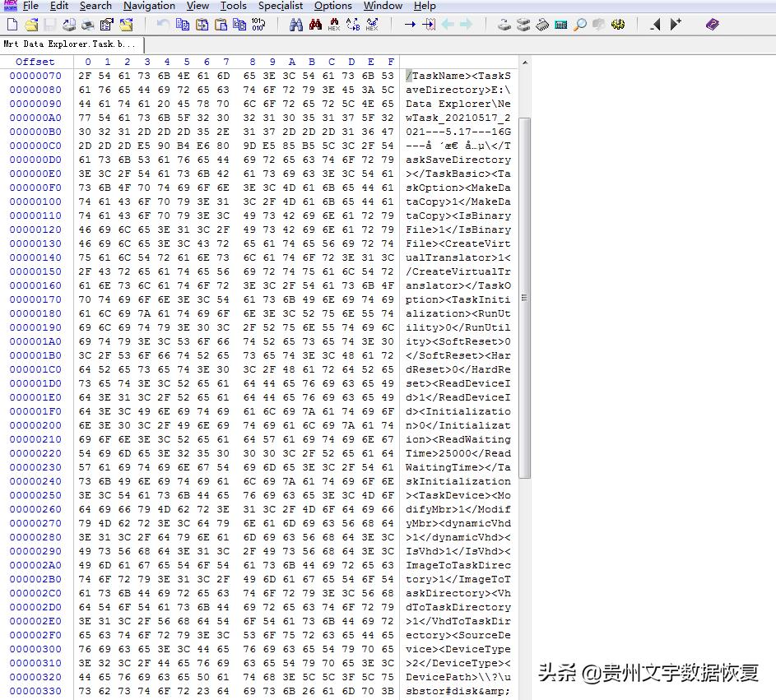Image resolution: width=776 pixels, height=700 pixels.
Task: Open the Navigation menu
Action: [148, 6]
